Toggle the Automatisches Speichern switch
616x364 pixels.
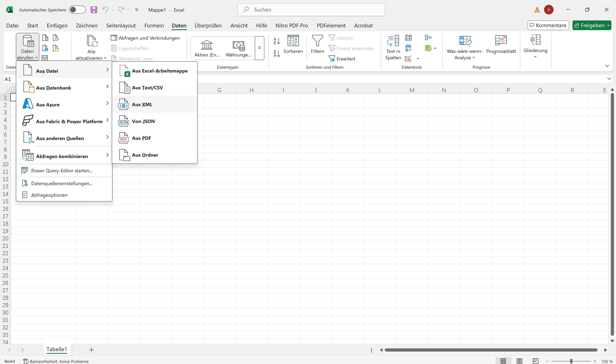pyautogui.click(x=77, y=10)
